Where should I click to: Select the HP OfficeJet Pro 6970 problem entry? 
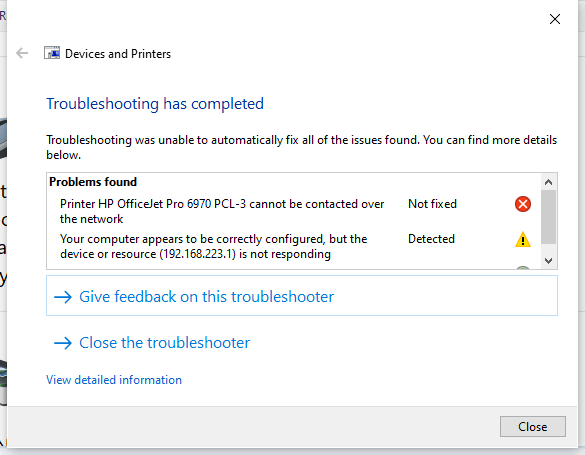(x=222, y=211)
